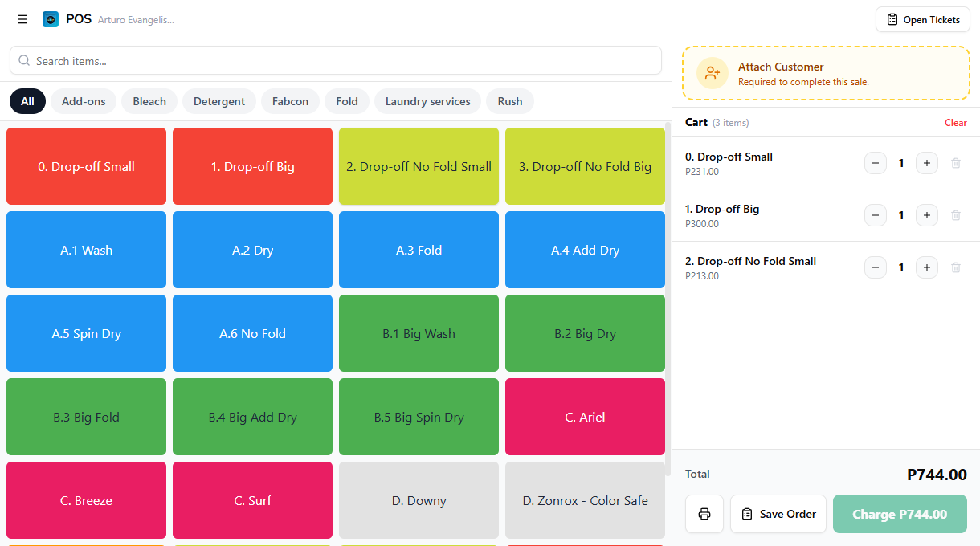Click the P213.00 price in cart
This screenshot has width=980, height=546.
[702, 276]
